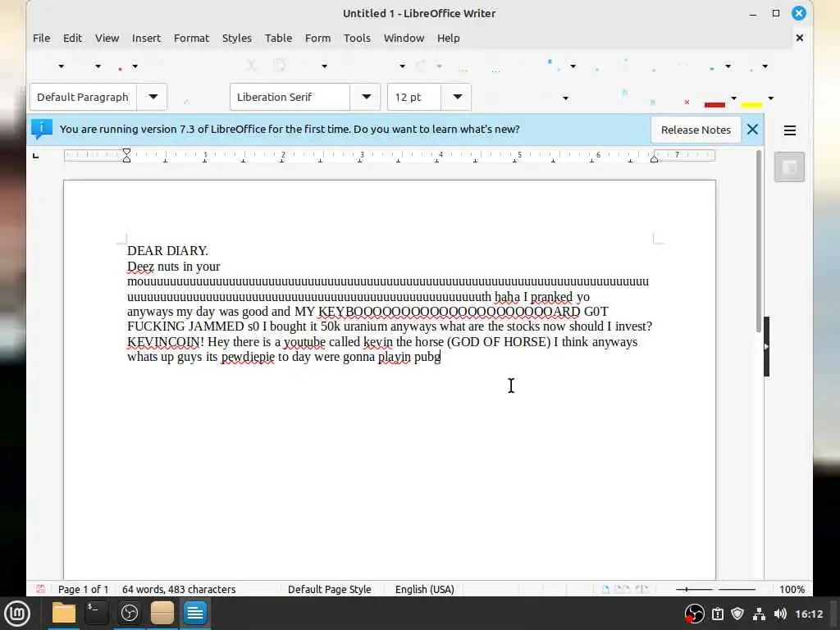The image size is (840, 630).
Task: Expand the Default Paragraph style dropdown
Action: click(x=153, y=97)
